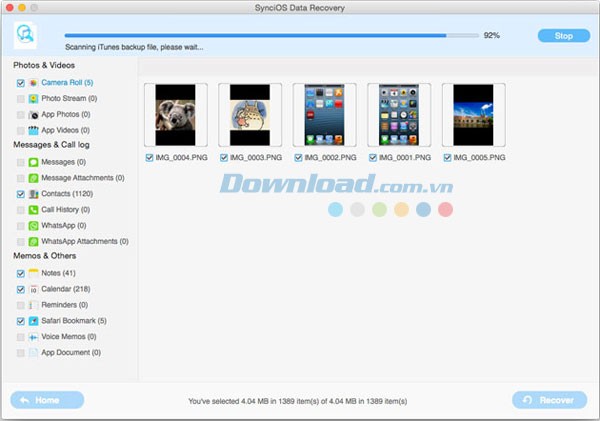
Task: Open the landscape thumbnail IMG_0005.PNG
Action: coord(473,115)
